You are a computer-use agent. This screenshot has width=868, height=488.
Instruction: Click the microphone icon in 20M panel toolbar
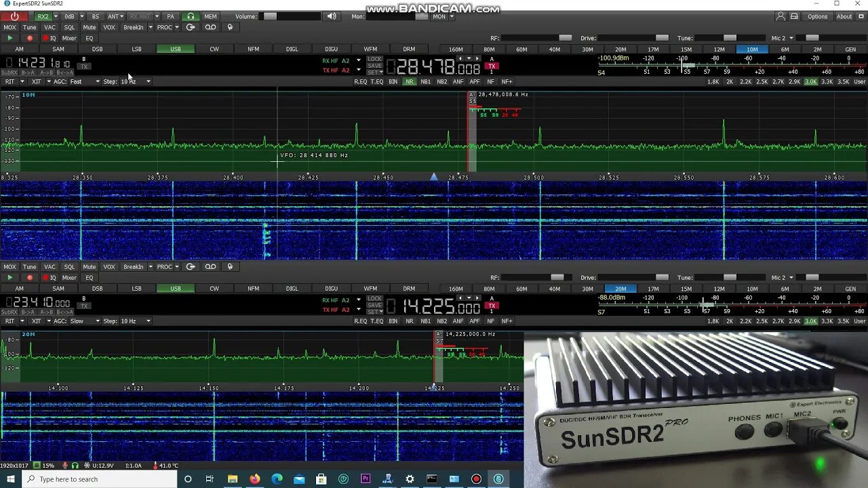230,266
